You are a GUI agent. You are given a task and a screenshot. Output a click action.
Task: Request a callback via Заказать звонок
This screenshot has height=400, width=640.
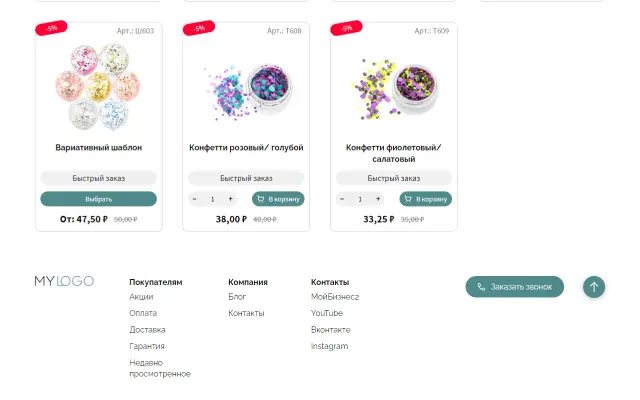tap(514, 287)
